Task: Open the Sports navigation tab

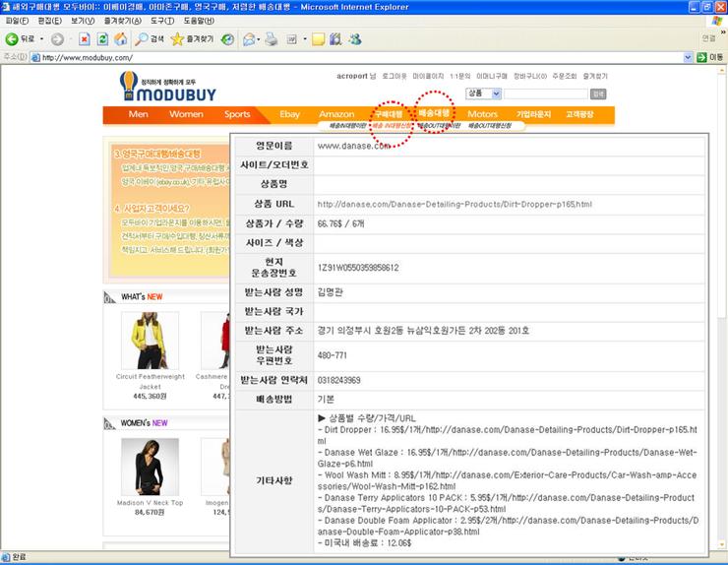Action: [x=237, y=114]
